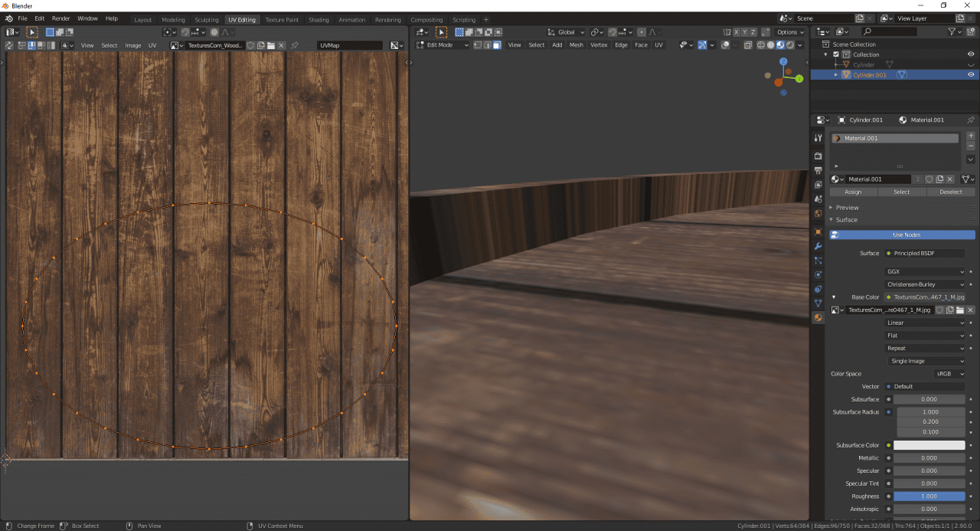
Task: Open image file for base color texture
Action: click(959, 310)
